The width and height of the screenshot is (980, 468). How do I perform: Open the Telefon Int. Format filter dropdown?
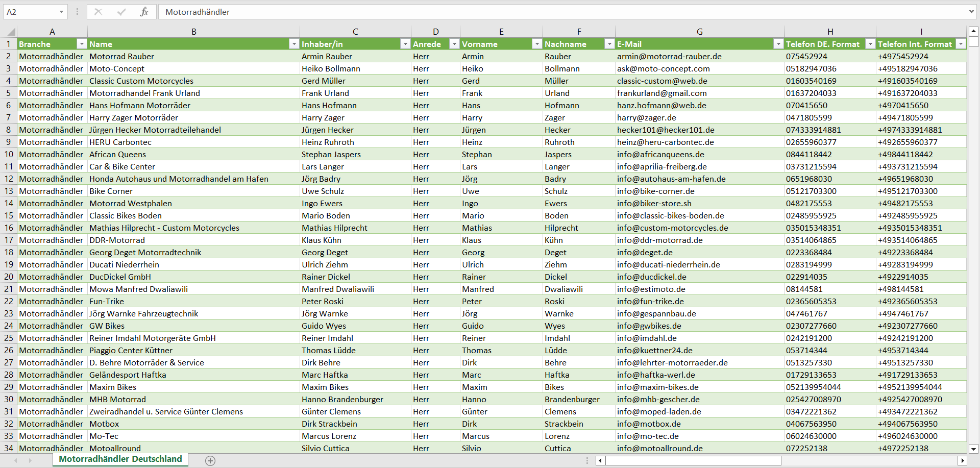[961, 44]
